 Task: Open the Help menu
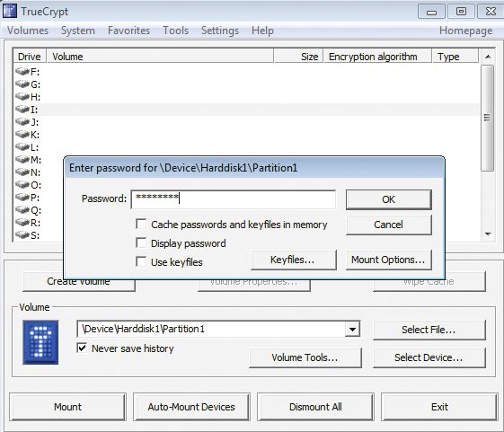[262, 31]
